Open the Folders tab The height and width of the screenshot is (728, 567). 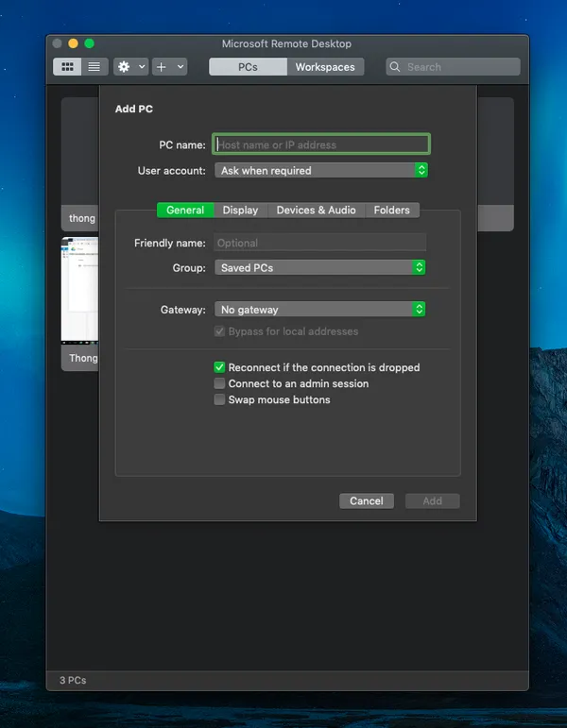pyautogui.click(x=392, y=210)
